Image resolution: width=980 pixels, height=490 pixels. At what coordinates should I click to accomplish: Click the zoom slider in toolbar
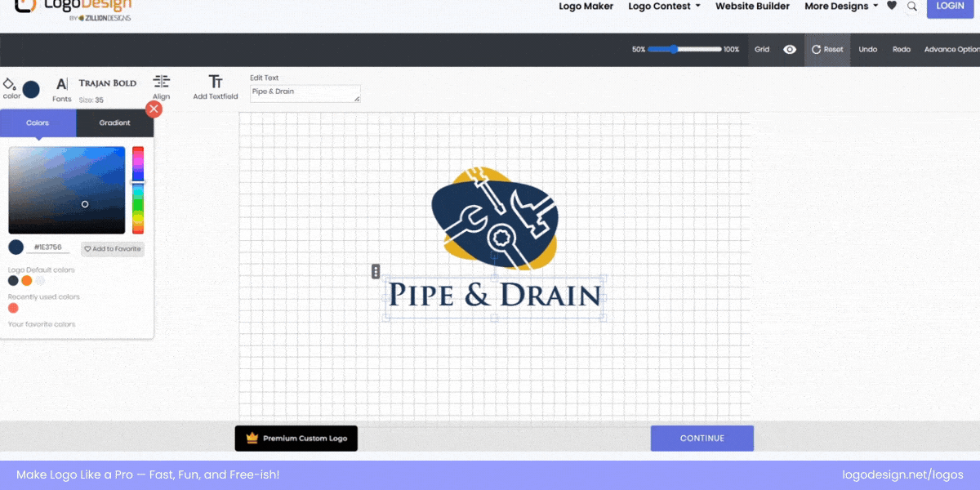pyautogui.click(x=684, y=49)
